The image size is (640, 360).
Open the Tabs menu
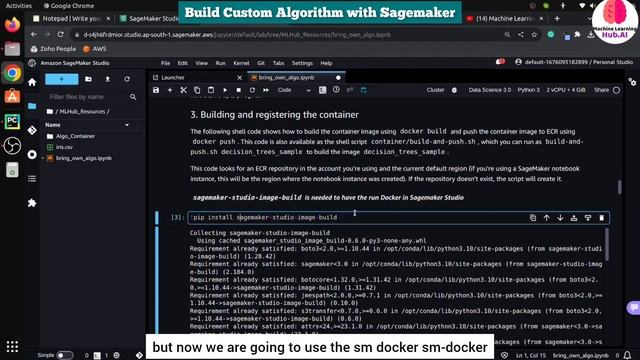click(278, 63)
